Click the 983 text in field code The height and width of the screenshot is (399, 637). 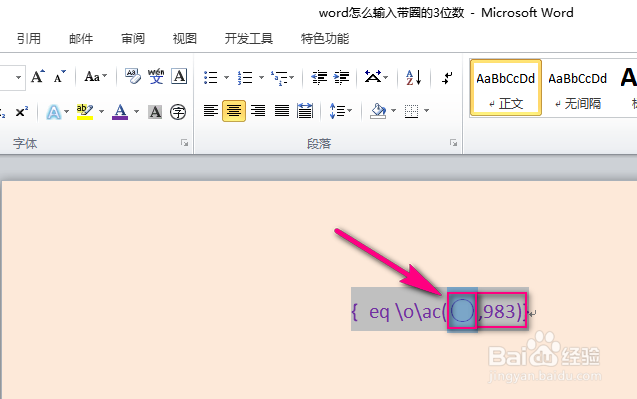coord(499,312)
